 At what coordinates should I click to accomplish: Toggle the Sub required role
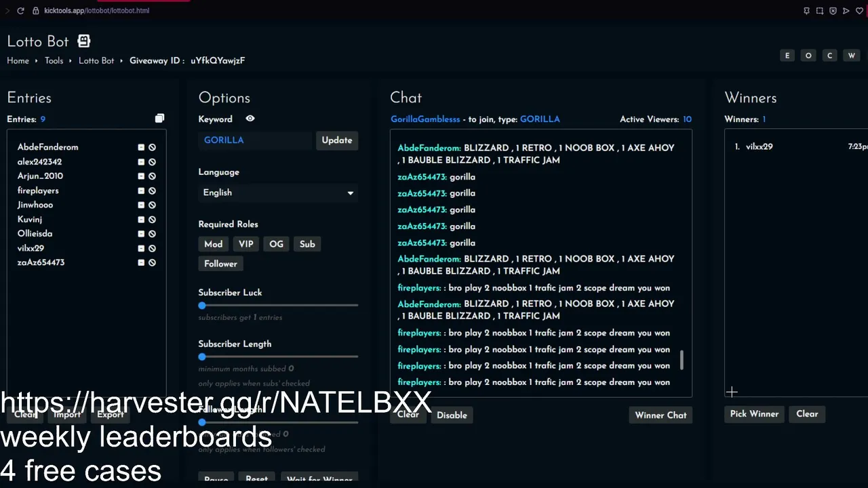(x=307, y=244)
